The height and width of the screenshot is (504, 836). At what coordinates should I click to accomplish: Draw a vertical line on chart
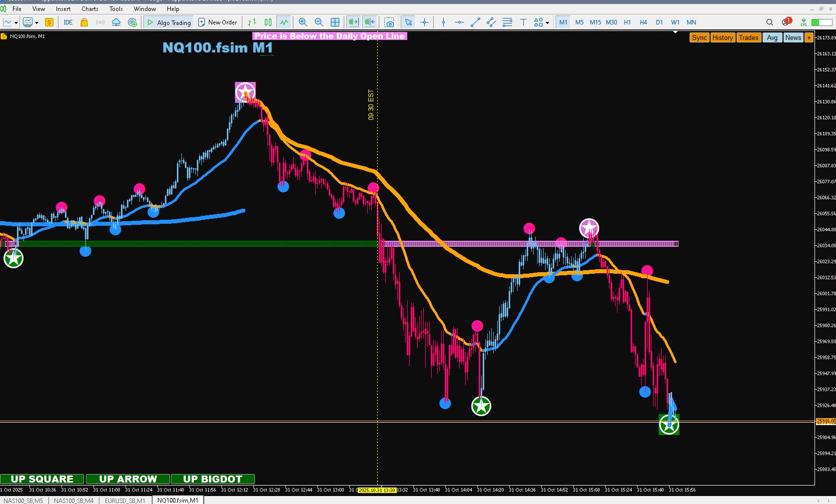tap(443, 22)
